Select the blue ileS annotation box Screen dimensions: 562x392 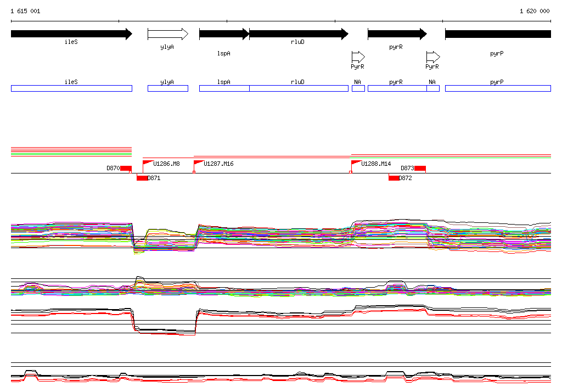pyautogui.click(x=72, y=88)
